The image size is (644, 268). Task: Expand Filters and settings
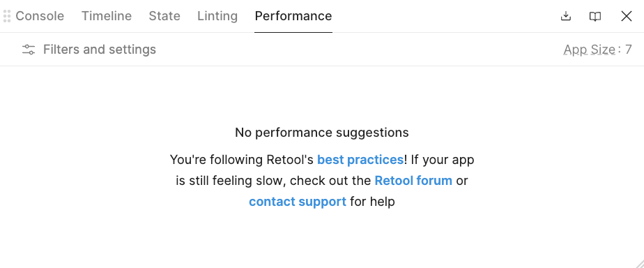tap(89, 50)
